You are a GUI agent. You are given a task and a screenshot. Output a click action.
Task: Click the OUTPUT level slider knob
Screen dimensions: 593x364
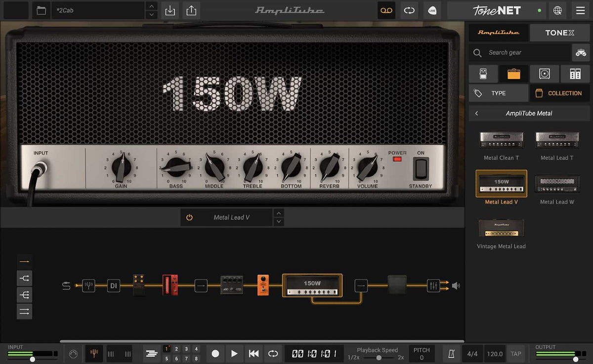tap(576, 359)
